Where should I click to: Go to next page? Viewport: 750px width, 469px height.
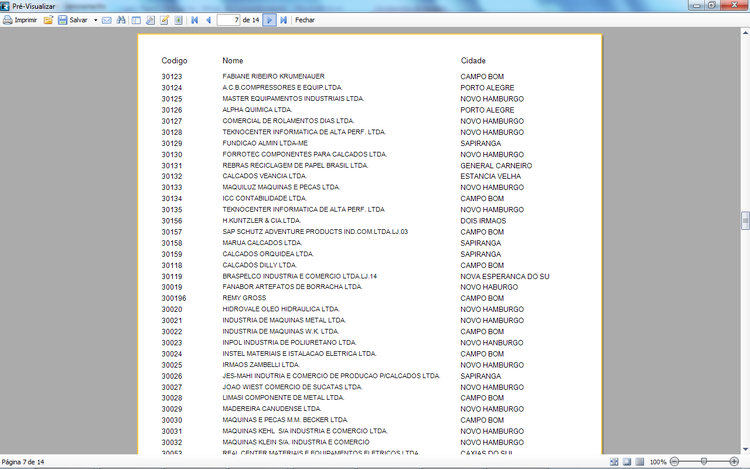click(x=269, y=20)
